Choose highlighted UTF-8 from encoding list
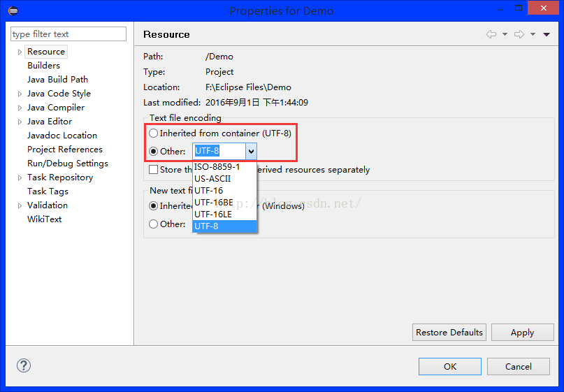This screenshot has height=392, width=564. pos(225,226)
